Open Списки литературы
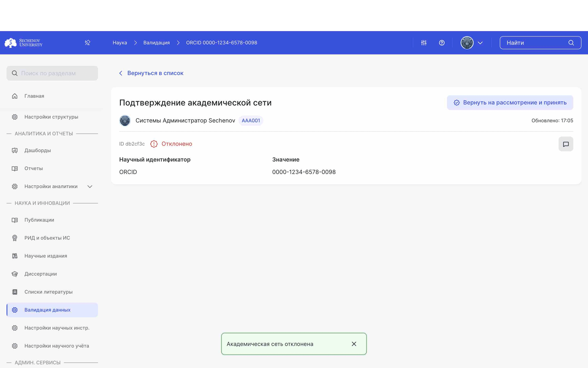 tap(52, 292)
